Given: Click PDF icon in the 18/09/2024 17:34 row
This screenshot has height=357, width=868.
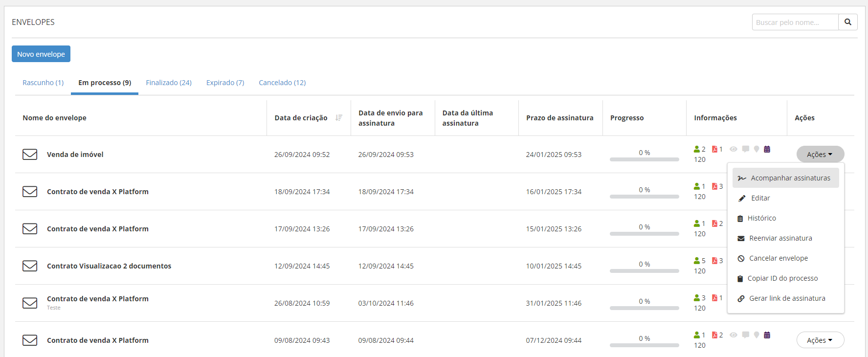Looking at the screenshot, I should 714,186.
